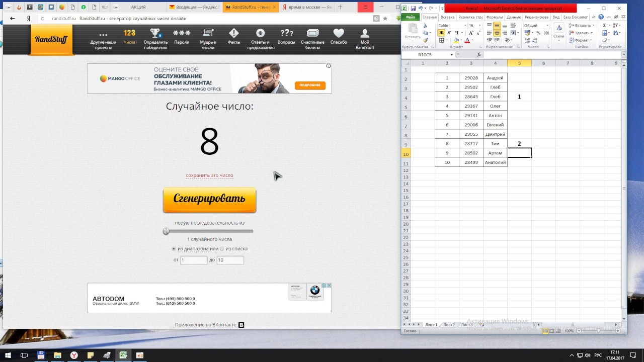Switch to the Формулы ribbon tab

[x=495, y=17]
